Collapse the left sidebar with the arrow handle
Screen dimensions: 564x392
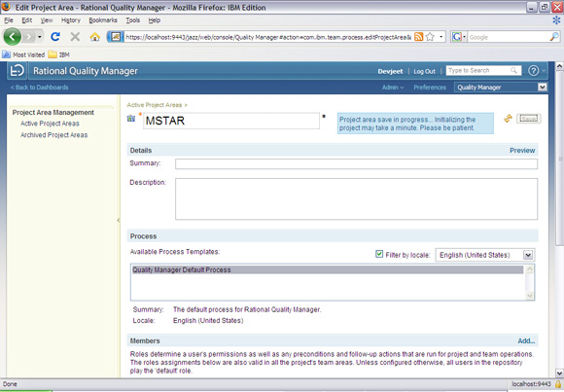click(x=119, y=220)
